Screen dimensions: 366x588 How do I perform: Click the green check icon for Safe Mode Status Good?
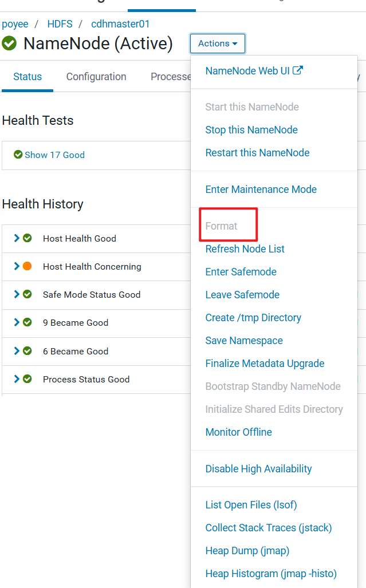[x=27, y=294]
